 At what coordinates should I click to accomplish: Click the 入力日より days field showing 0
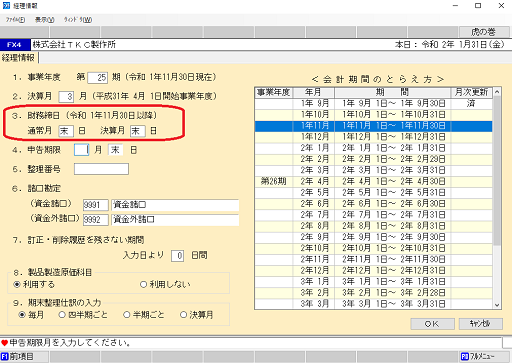(x=177, y=256)
